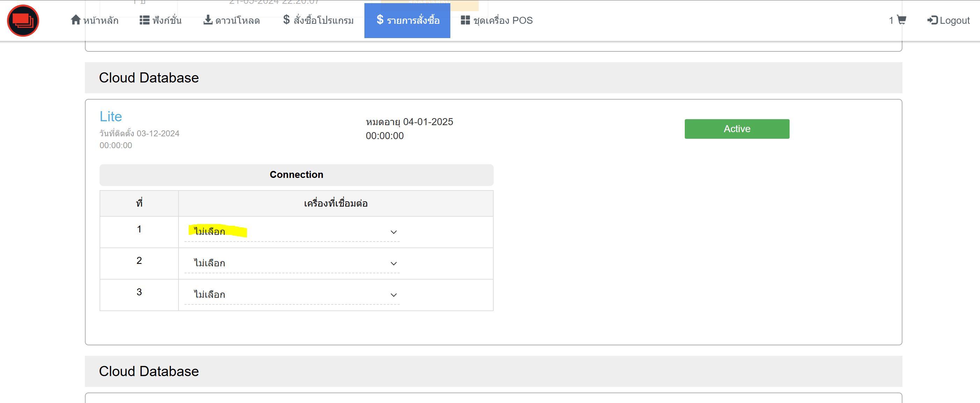The image size is (980, 403).
Task: Click the Lite package link
Action: [111, 116]
